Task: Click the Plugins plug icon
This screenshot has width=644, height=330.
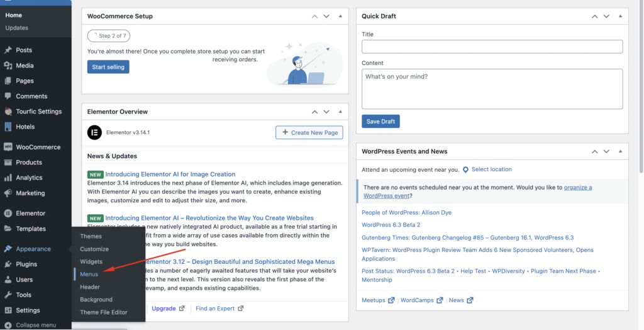Action: (x=8, y=264)
